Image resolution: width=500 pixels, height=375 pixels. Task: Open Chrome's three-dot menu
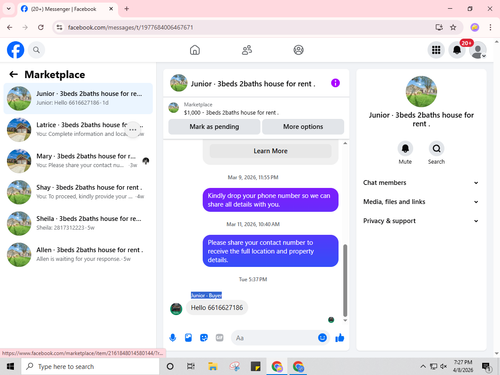pyautogui.click(x=490, y=27)
